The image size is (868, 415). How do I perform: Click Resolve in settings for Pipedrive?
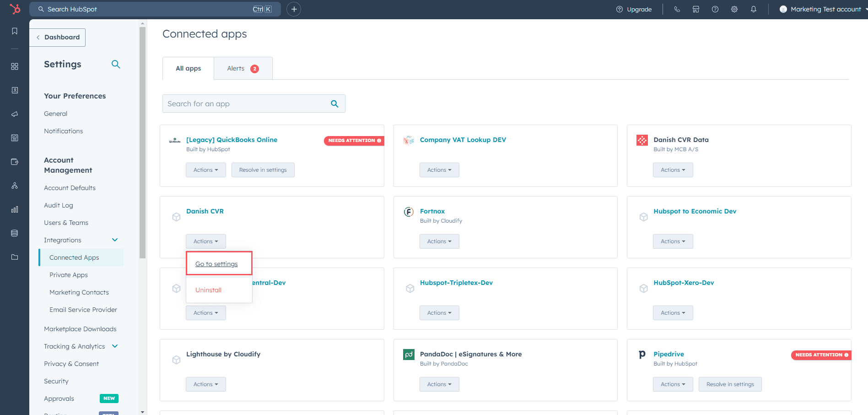(730, 384)
